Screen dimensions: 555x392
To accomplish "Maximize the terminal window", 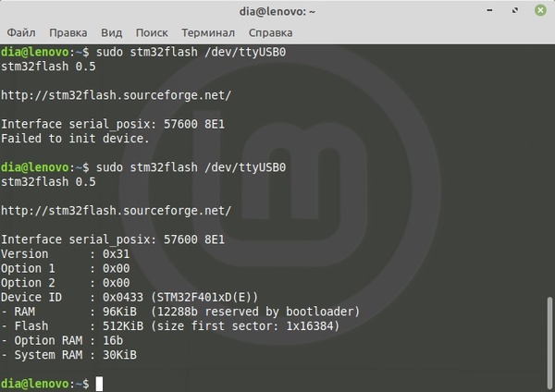I will pyautogui.click(x=514, y=10).
